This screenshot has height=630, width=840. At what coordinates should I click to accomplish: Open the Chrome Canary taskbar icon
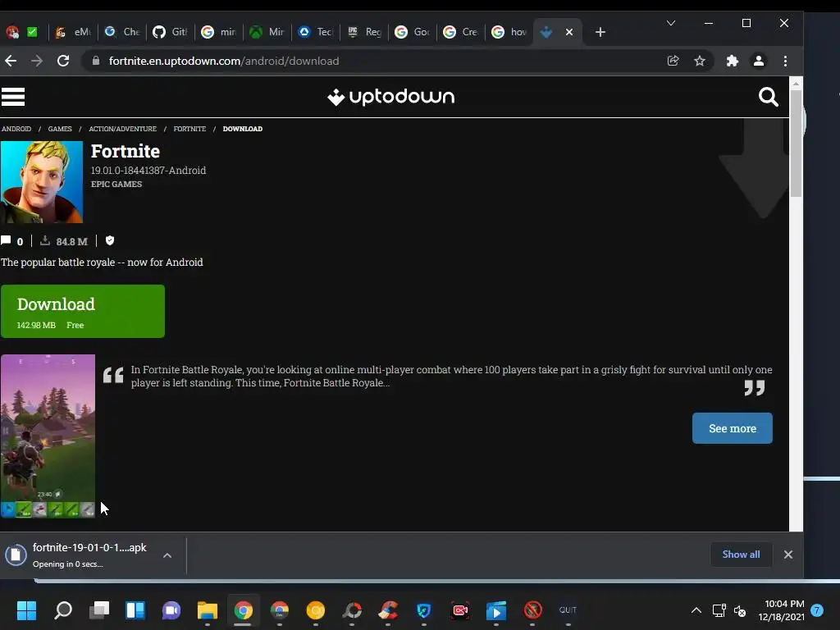(316, 610)
